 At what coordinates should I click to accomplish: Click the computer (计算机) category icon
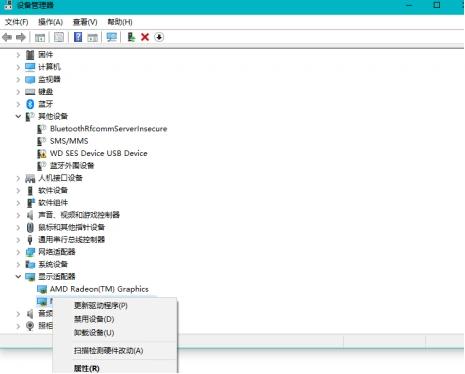[30, 67]
